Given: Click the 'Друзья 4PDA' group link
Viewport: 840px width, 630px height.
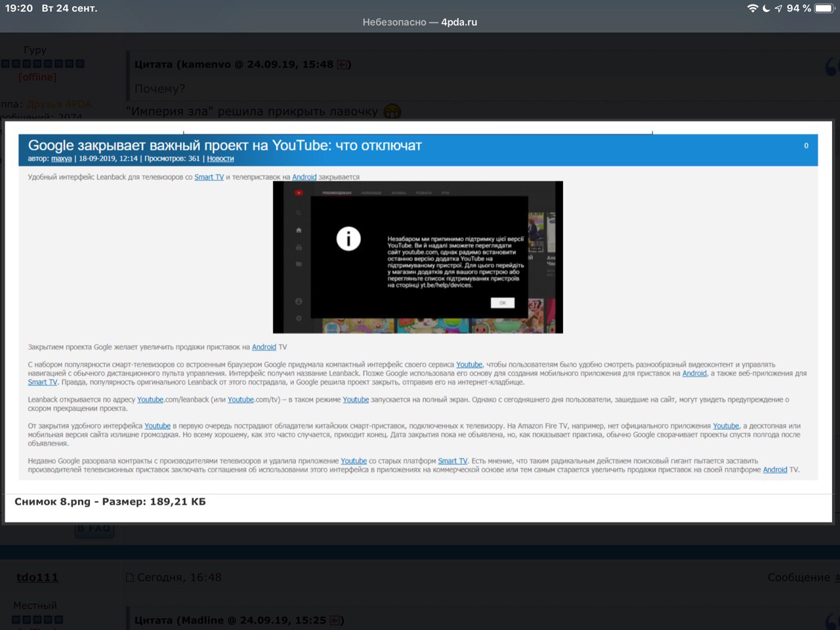Looking at the screenshot, I should point(59,104).
